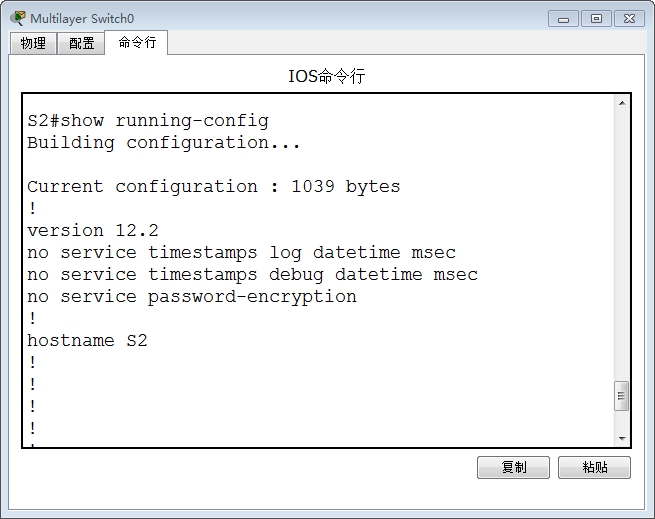This screenshot has width=655, height=519.
Task: Click the 'Current configuration : 1039 bytes' line
Action: click(213, 187)
